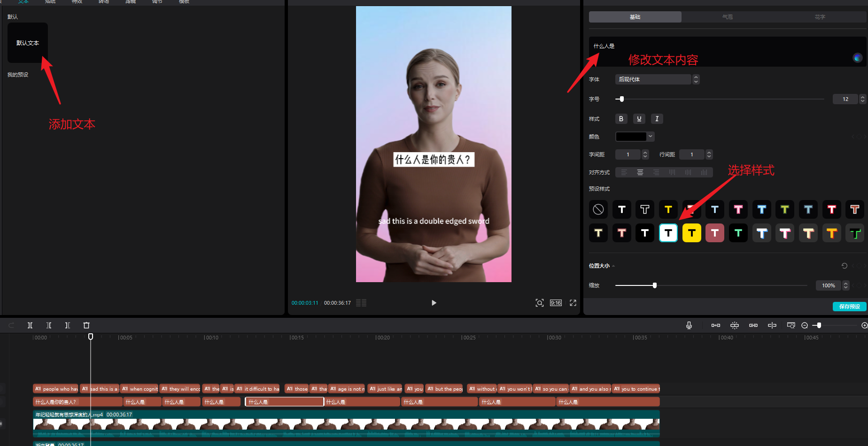The image size is (868, 446).
Task: Click the font size slider handle
Action: click(x=622, y=99)
